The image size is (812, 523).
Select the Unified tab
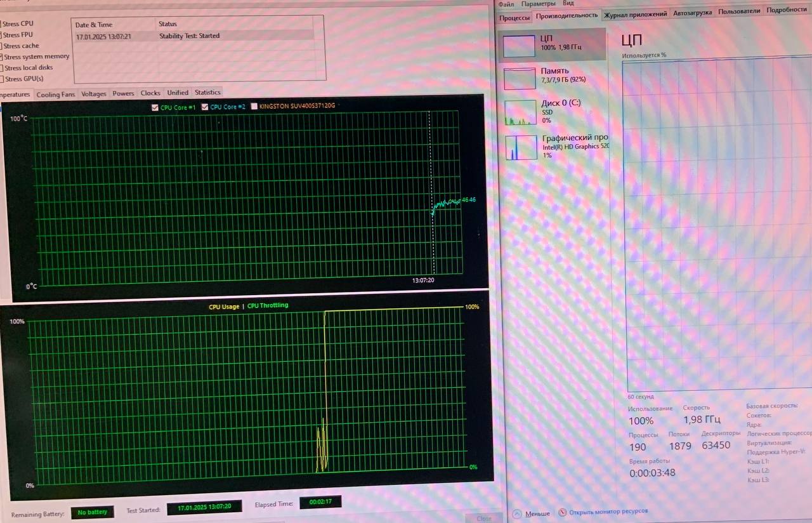coord(178,93)
